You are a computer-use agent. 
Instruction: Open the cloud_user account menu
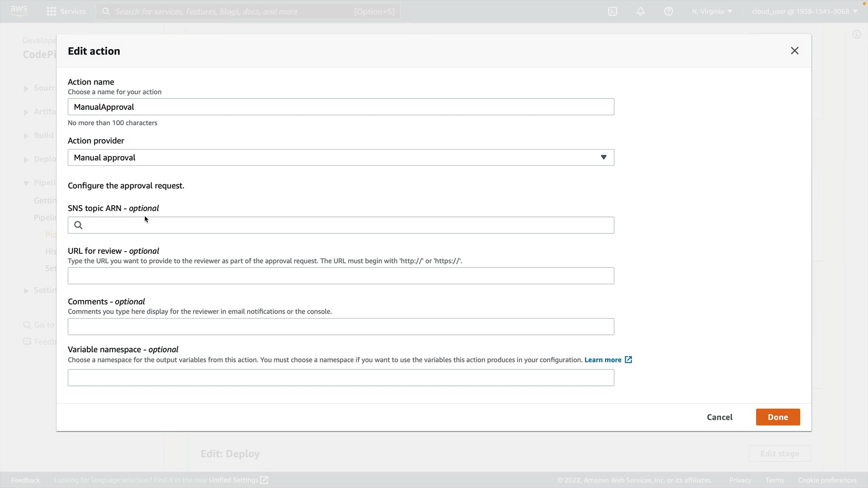click(x=804, y=11)
